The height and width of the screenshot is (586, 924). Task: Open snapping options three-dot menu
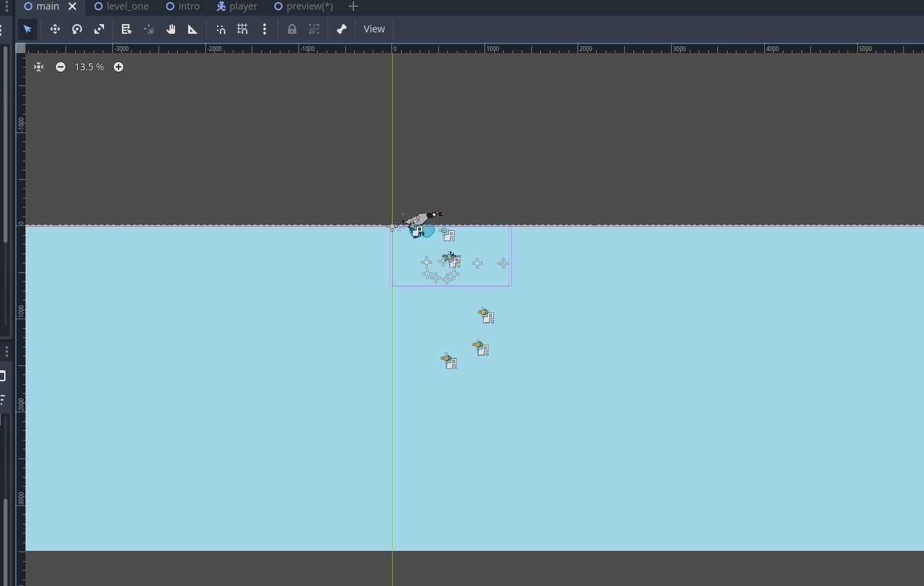coord(265,29)
